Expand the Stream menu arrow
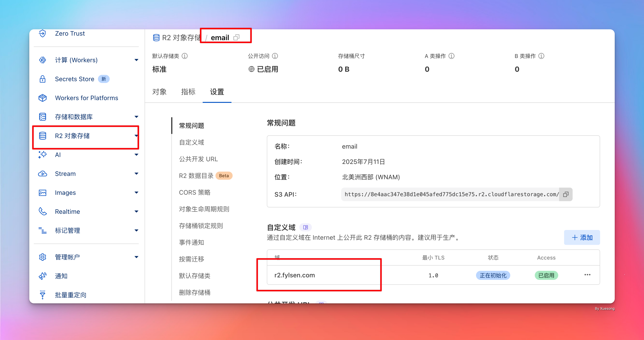This screenshot has height=340, width=644. [x=136, y=174]
